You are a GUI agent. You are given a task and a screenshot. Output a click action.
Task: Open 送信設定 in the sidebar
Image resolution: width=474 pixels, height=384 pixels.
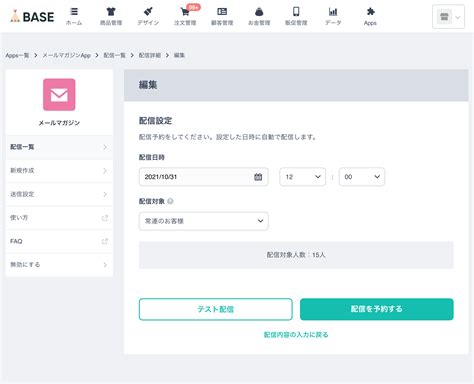(59, 194)
